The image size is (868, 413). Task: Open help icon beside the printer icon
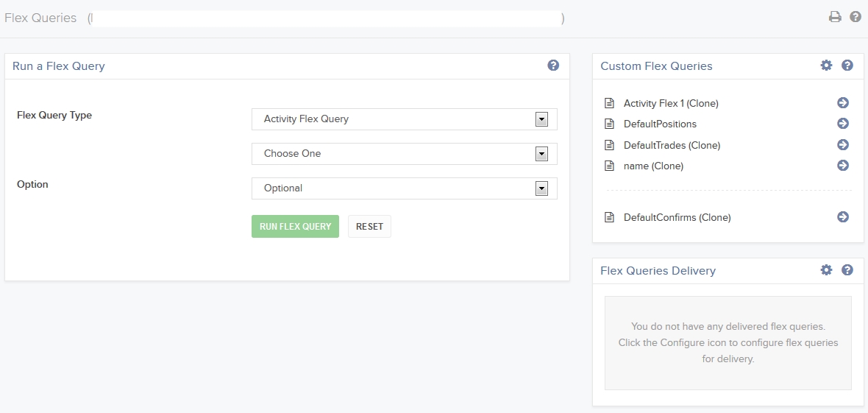[855, 17]
